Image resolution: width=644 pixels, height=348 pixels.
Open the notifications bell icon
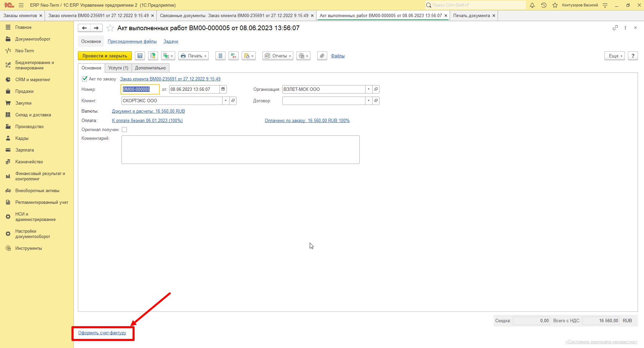pyautogui.click(x=532, y=5)
